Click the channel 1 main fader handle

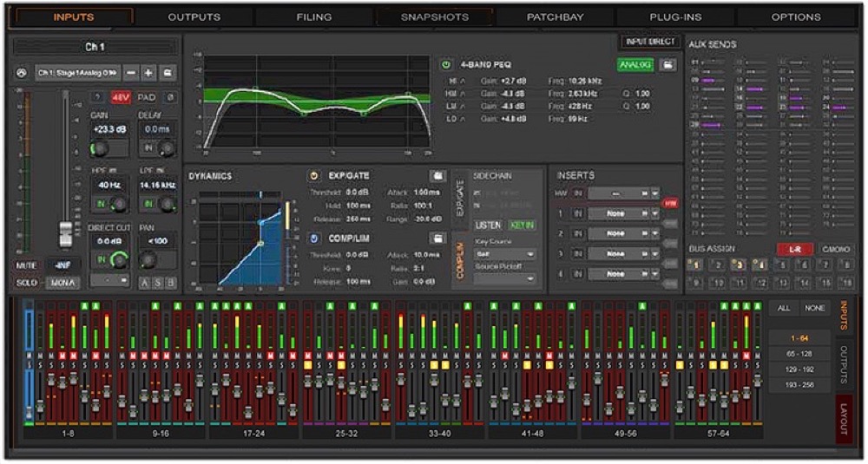point(65,234)
